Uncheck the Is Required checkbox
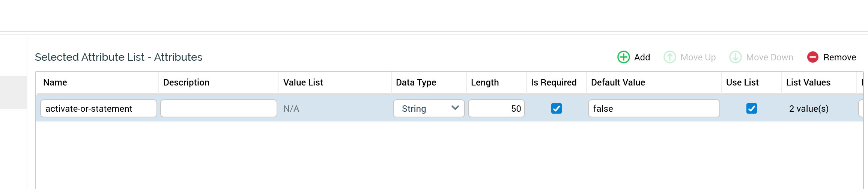Image resolution: width=868 pixels, height=189 pixels. [x=556, y=108]
